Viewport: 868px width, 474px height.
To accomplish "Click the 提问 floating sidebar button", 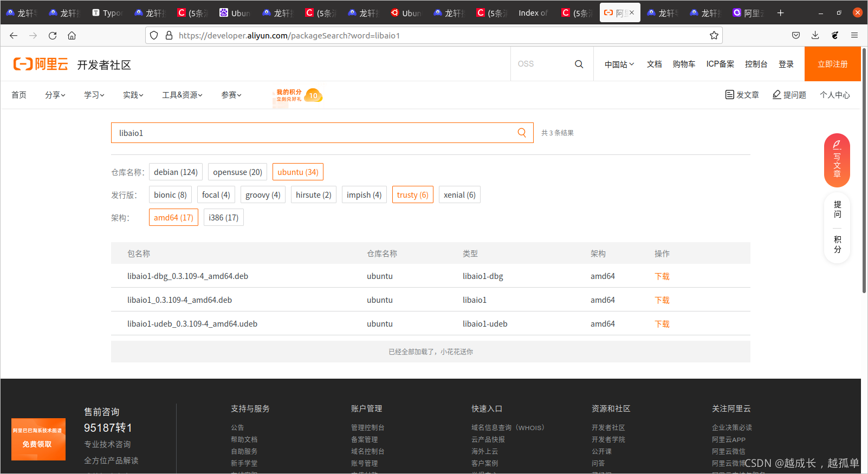I will pos(837,209).
